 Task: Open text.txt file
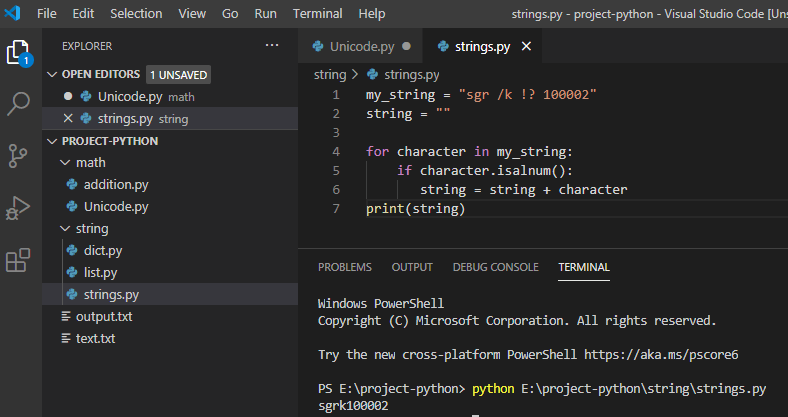click(170, 339)
